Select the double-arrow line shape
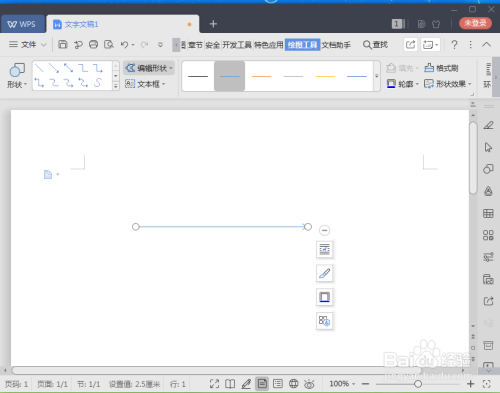This screenshot has width=500, height=393. [x=69, y=68]
